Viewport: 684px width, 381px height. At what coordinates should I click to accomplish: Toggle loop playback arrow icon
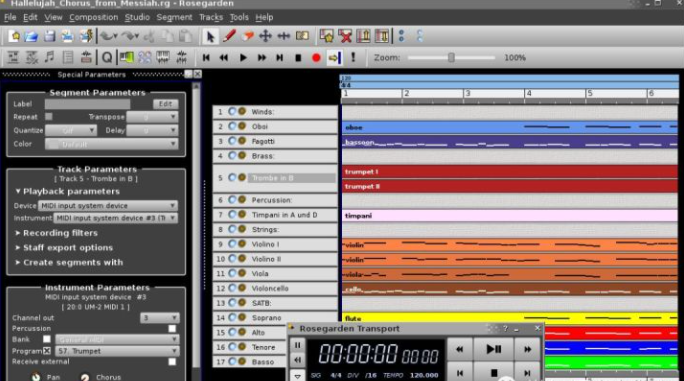pyautogui.click(x=334, y=58)
